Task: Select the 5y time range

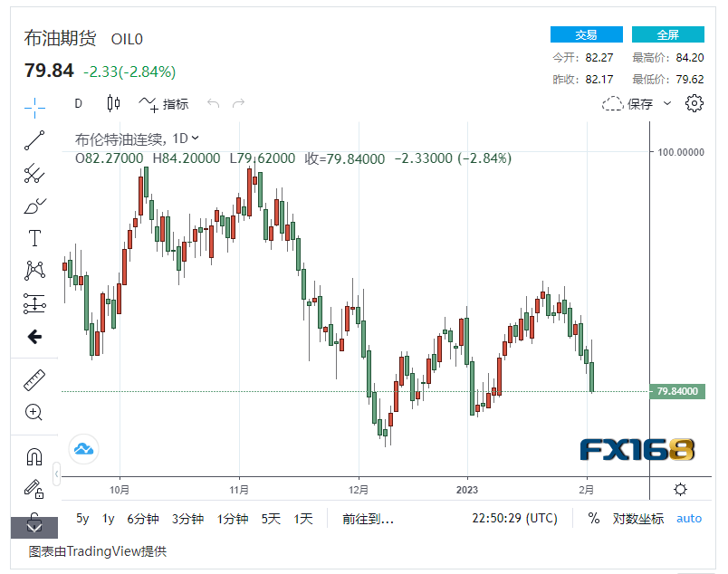Action: [82, 518]
